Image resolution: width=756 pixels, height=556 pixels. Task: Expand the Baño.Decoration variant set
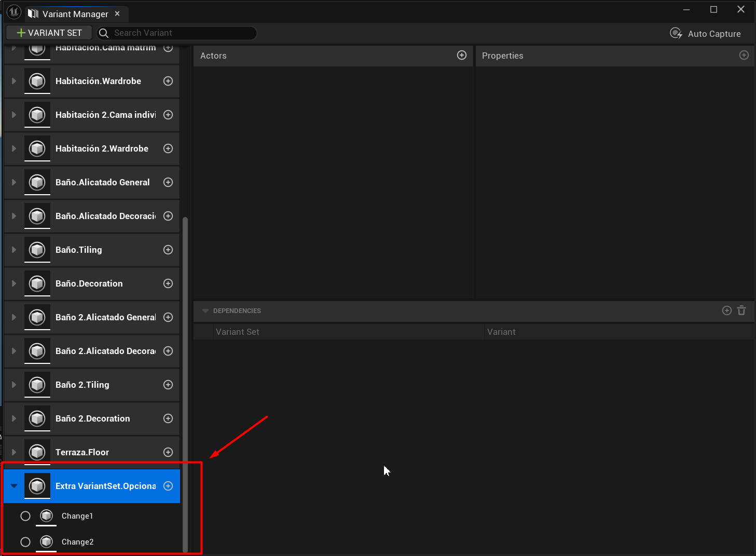tap(14, 283)
